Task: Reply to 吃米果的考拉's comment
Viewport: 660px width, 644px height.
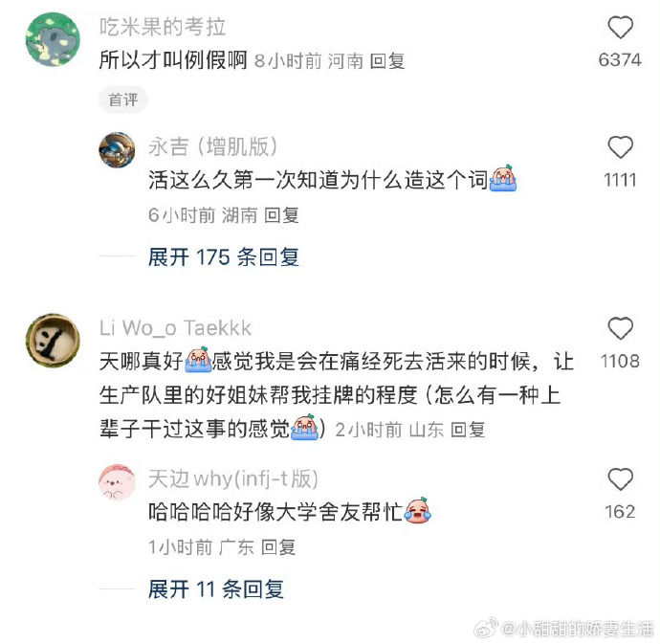Action: coord(387,61)
